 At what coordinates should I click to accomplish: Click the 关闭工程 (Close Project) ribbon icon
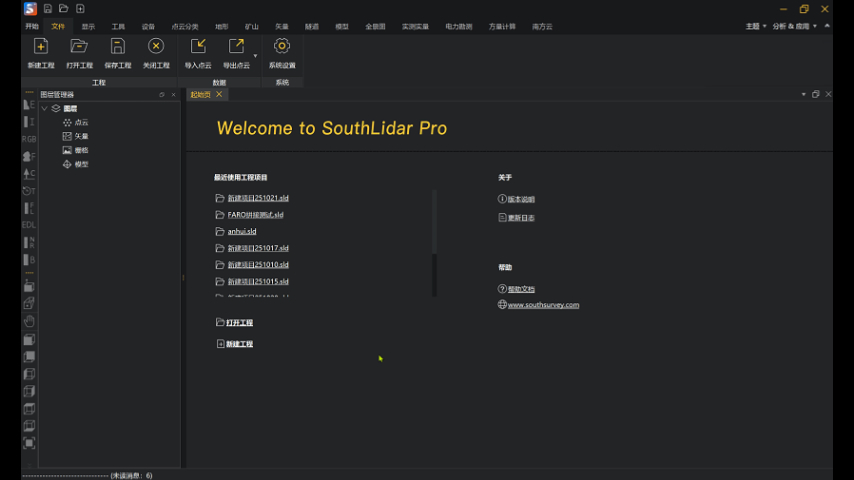click(156, 47)
